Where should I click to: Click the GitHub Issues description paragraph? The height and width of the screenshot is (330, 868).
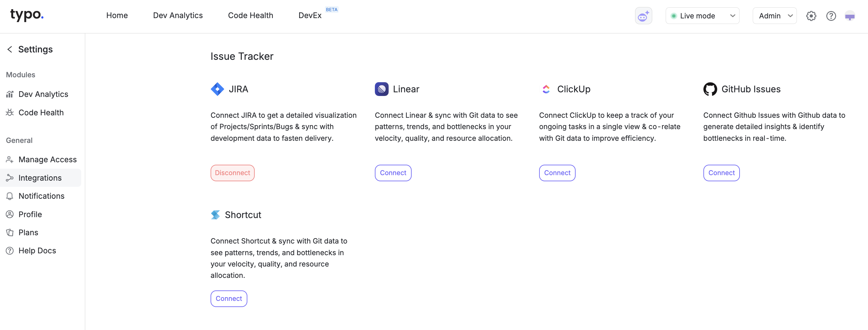coord(774,127)
